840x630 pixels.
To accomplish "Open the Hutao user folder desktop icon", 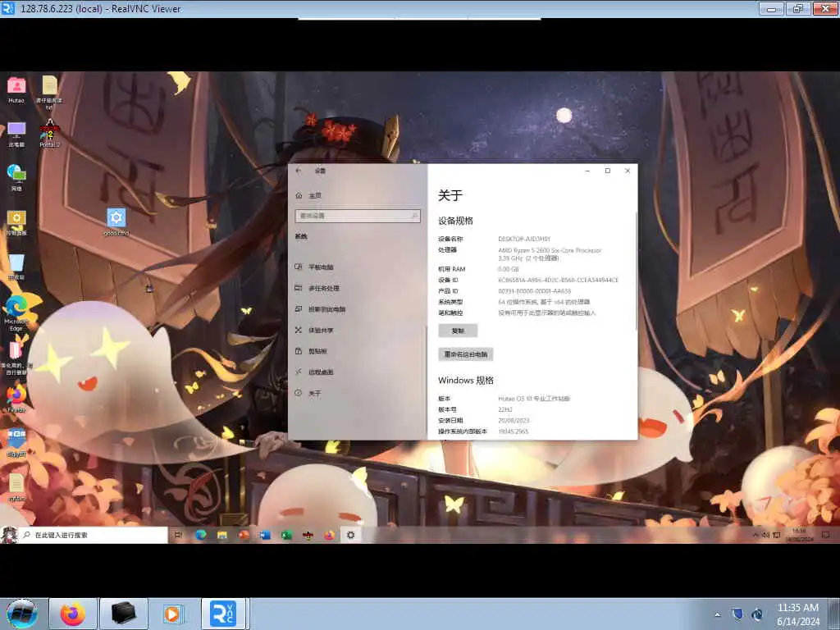I will coord(16,89).
